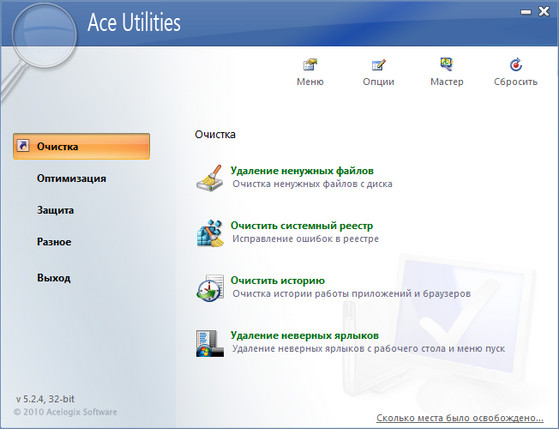
Task: Click the registry cleaner cube icon
Action: click(x=210, y=233)
